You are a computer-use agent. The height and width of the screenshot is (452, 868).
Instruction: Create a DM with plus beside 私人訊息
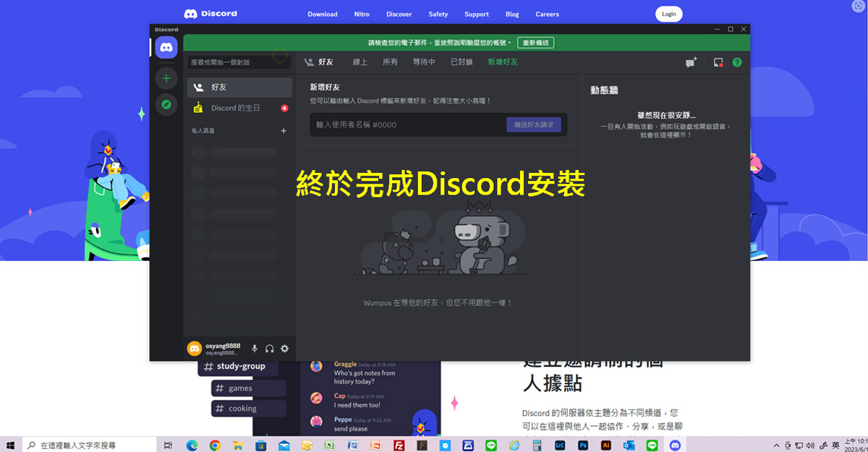pyautogui.click(x=284, y=131)
